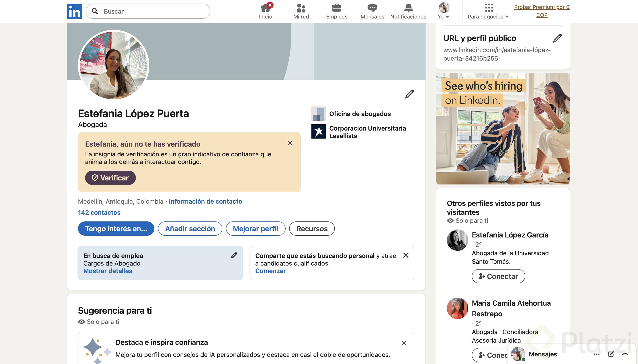Click the Verificar button

tap(110, 178)
